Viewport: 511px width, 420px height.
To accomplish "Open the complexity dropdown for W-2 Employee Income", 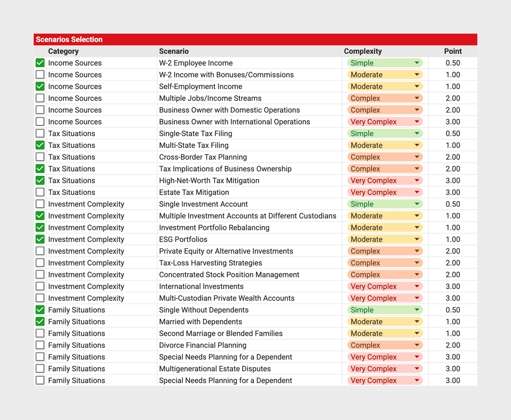I will [385, 63].
